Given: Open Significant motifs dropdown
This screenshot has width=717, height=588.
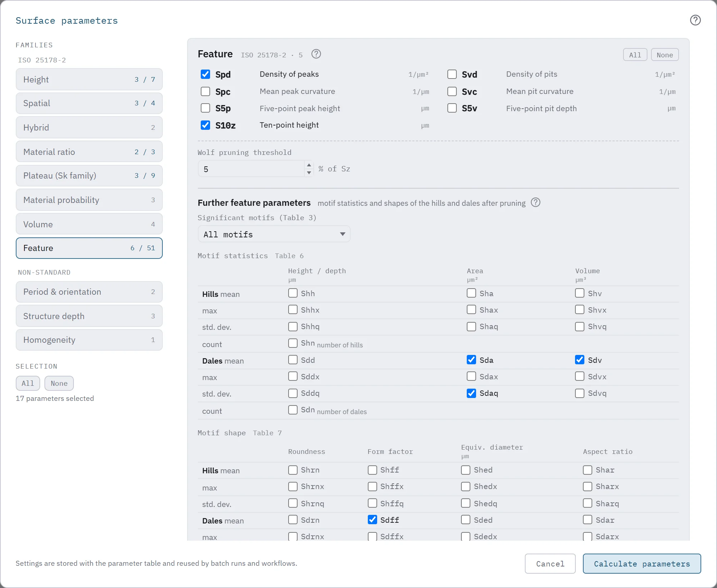Looking at the screenshot, I should pos(274,234).
